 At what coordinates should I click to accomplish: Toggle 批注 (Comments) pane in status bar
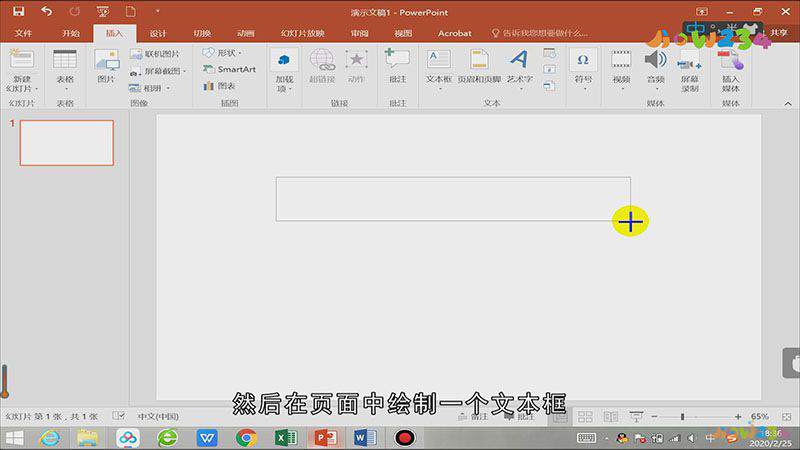click(x=519, y=417)
